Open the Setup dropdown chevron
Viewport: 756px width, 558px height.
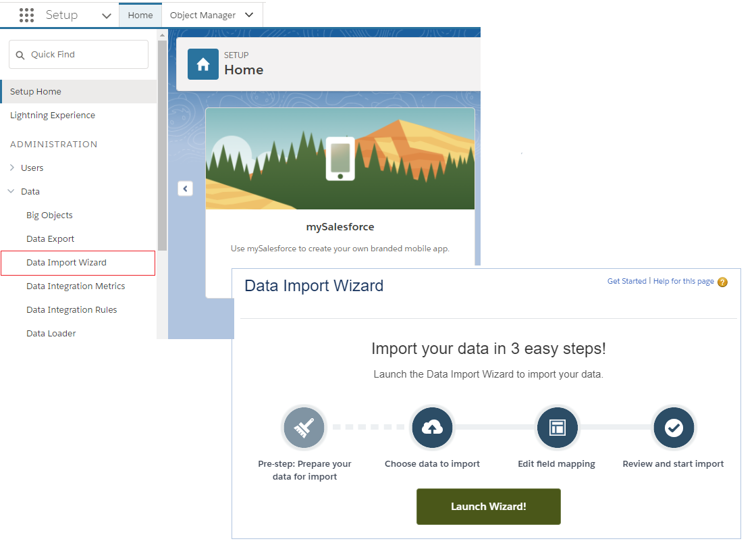(x=107, y=16)
